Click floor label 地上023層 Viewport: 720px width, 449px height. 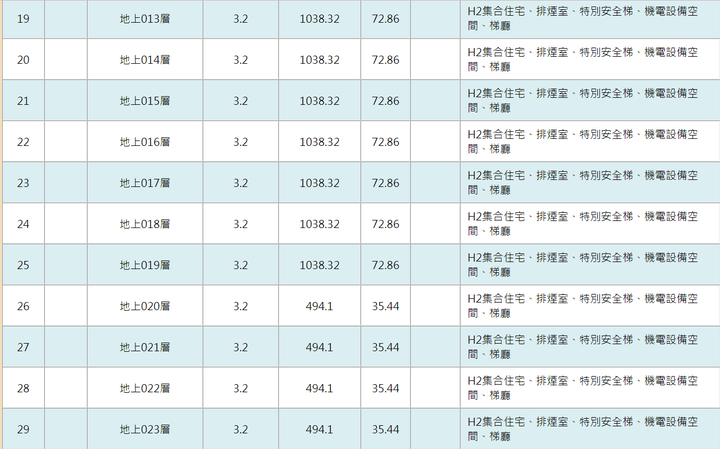tap(145, 430)
